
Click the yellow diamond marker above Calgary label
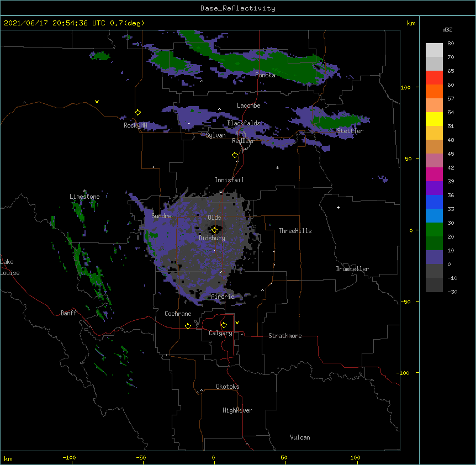pos(224,325)
